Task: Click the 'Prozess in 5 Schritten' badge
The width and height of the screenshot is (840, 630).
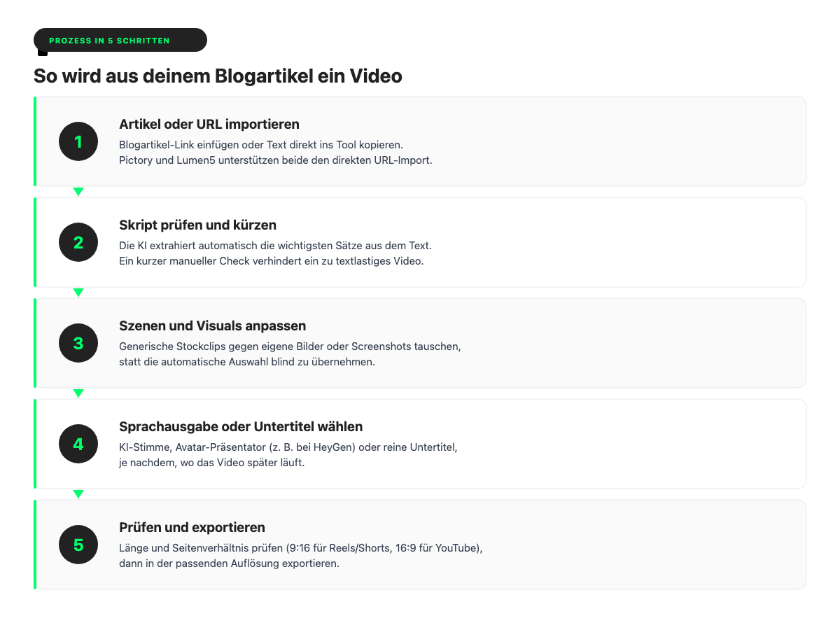Action: coord(120,40)
